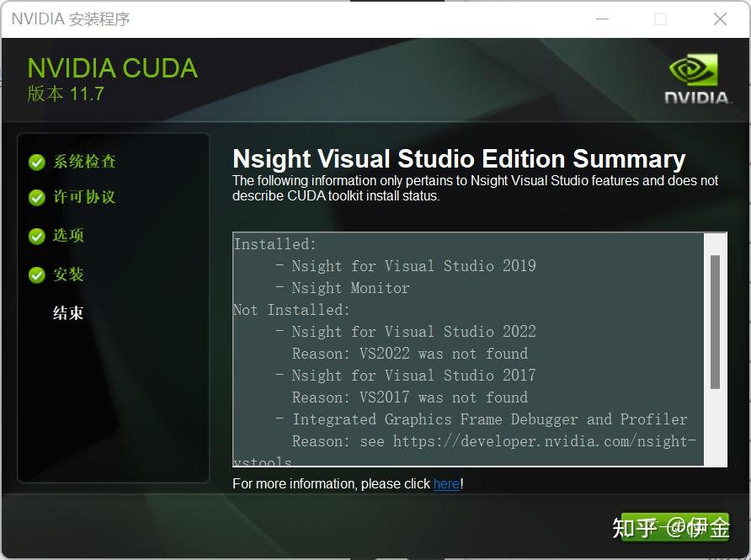Click the NVIDIA wordmark under the eye logo
751x560 pixels.
(x=695, y=98)
